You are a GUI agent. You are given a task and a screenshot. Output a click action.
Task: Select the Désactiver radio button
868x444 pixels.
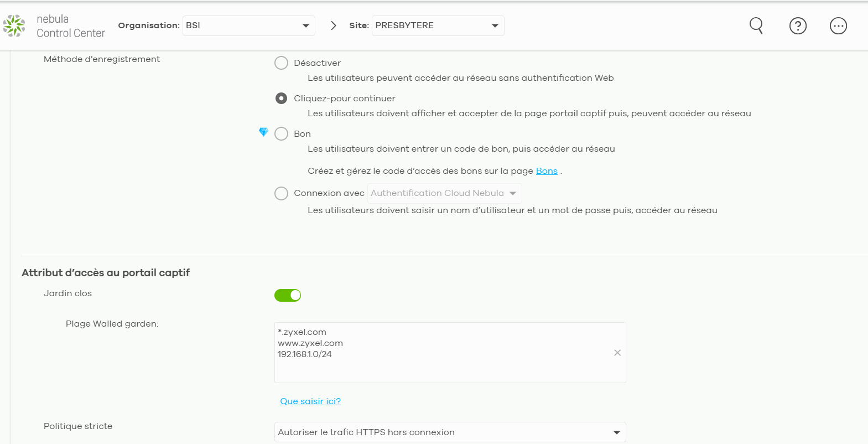coord(281,63)
